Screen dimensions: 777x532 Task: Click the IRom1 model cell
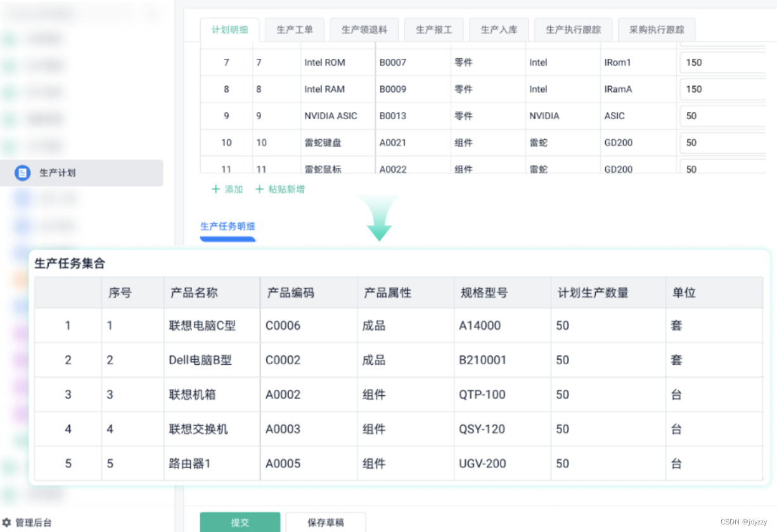tap(638, 63)
